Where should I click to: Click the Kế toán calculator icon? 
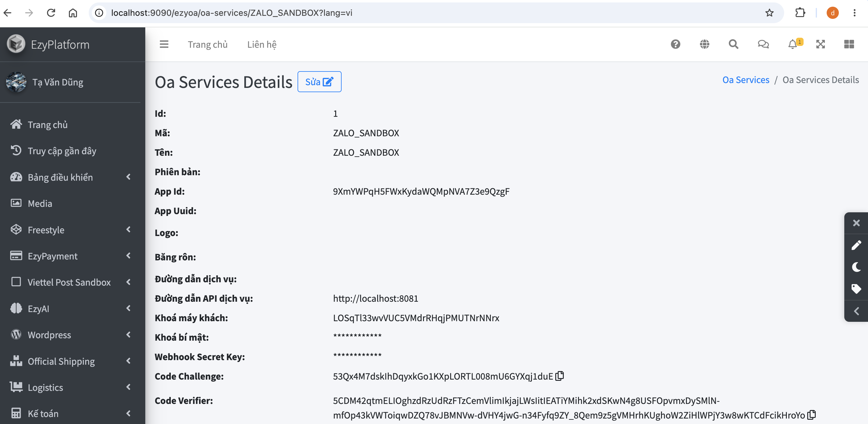pyautogui.click(x=16, y=413)
